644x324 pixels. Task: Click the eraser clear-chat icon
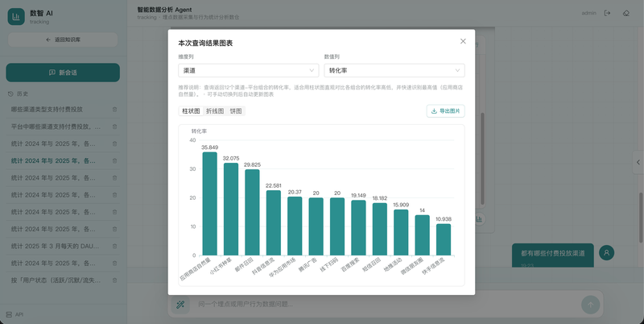(626, 13)
